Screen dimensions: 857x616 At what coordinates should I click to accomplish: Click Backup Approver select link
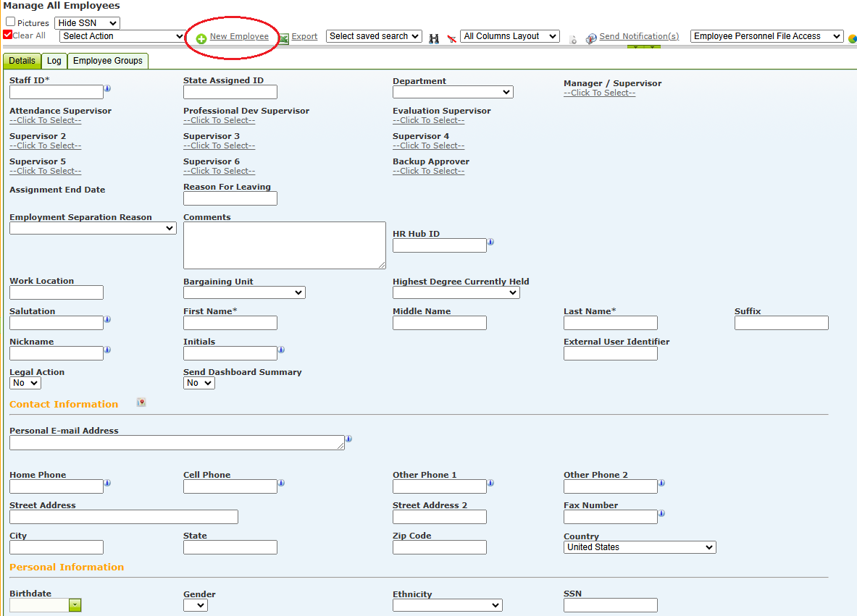429,171
